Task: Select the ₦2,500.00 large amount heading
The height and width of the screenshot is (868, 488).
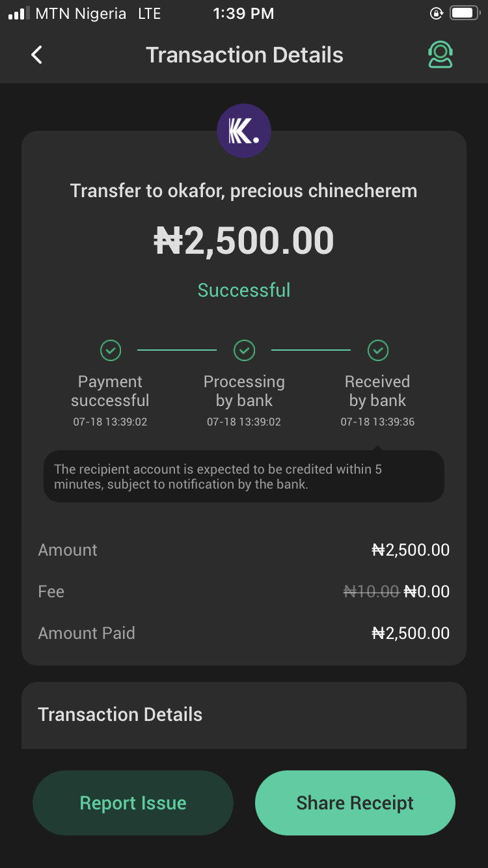Action: 244,241
